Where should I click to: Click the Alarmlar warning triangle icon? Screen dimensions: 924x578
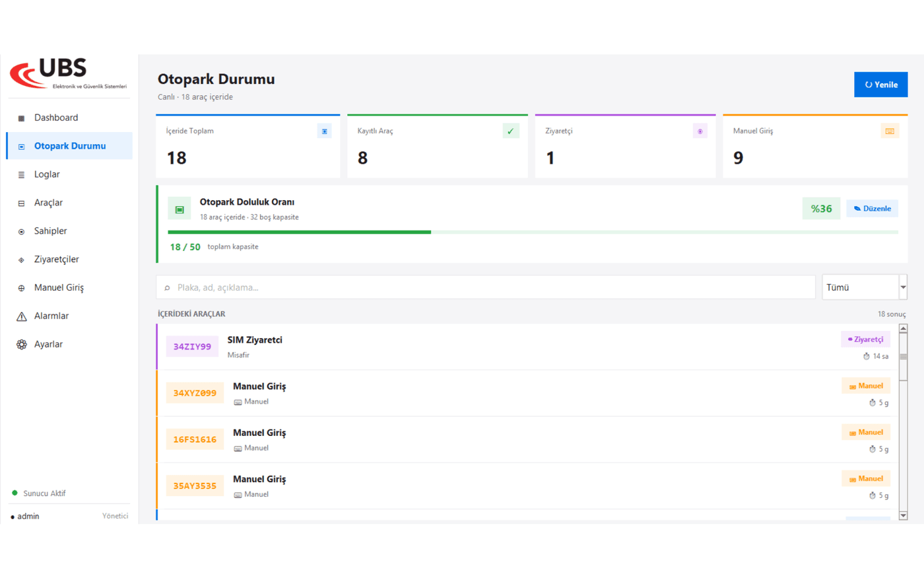click(21, 316)
